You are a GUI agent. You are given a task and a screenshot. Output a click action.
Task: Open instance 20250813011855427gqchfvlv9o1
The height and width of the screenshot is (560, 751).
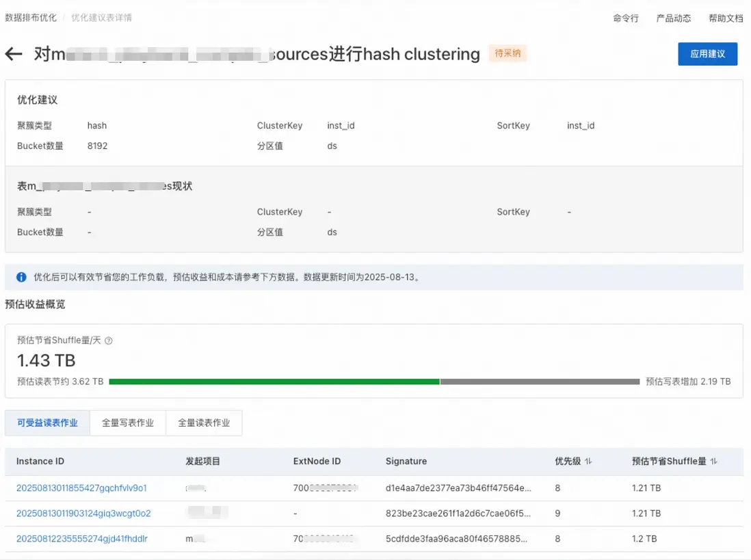[81, 488]
